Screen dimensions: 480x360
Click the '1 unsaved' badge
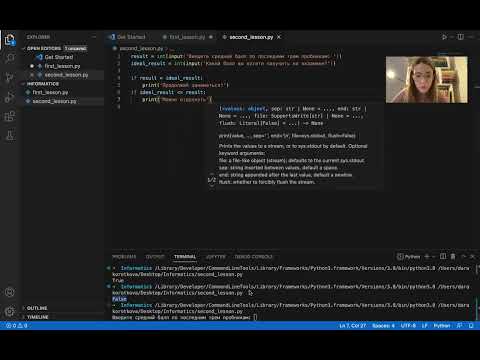click(75, 48)
